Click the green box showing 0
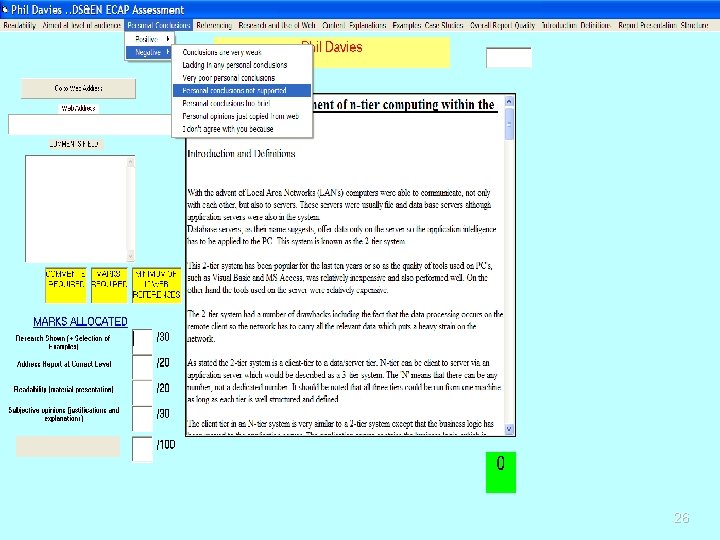The width and height of the screenshot is (720, 540). pos(501,472)
